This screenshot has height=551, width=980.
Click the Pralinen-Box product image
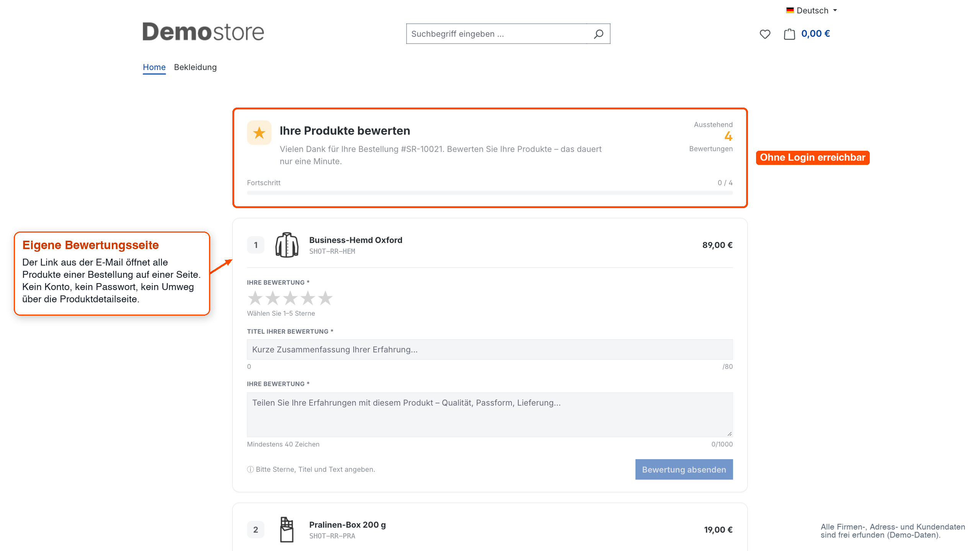coord(287,530)
